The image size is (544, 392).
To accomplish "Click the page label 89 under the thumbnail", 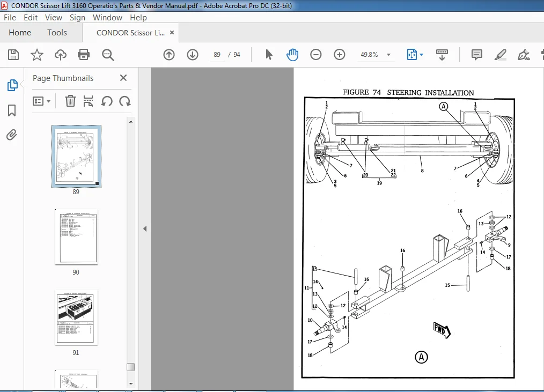I will 76,192.
